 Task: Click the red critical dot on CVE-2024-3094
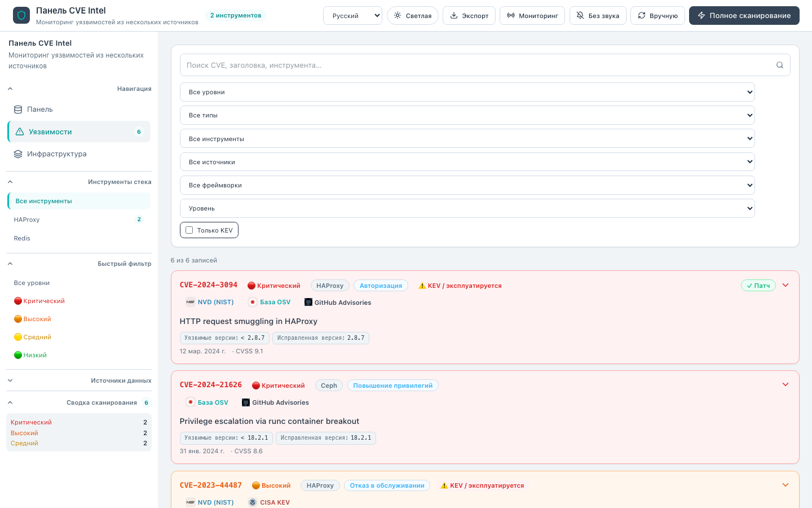point(251,286)
